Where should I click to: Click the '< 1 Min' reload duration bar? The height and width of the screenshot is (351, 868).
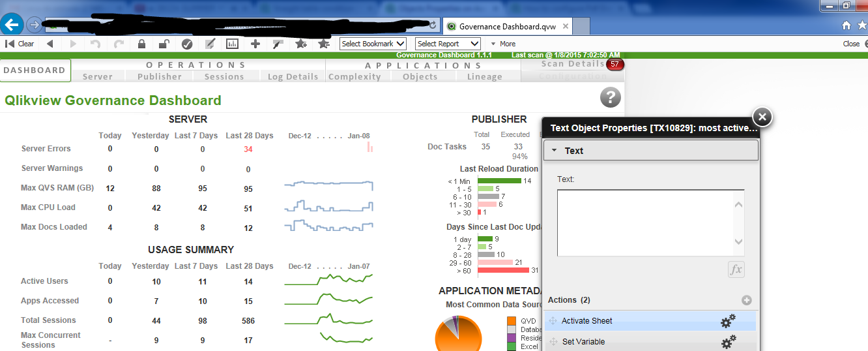click(499, 181)
